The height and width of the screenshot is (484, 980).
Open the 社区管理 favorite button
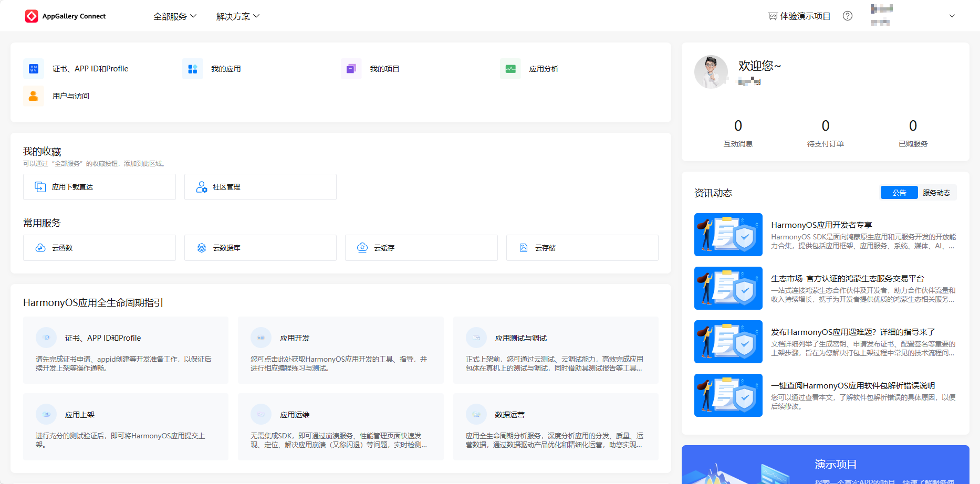(260, 187)
